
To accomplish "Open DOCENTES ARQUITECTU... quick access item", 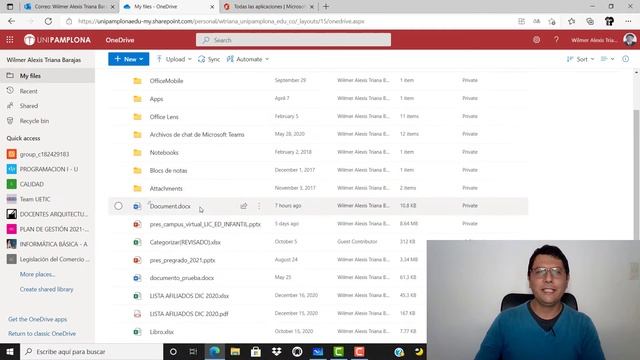I will (47, 214).
